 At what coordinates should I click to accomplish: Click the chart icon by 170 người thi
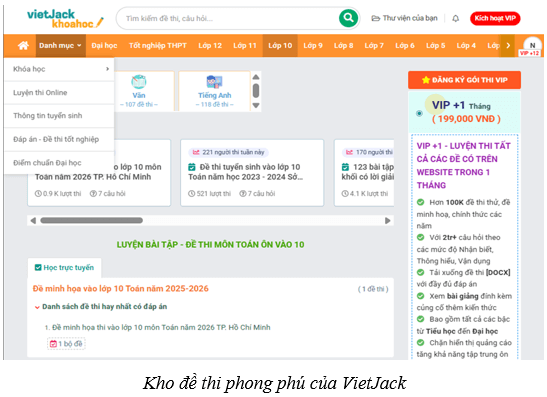point(349,152)
